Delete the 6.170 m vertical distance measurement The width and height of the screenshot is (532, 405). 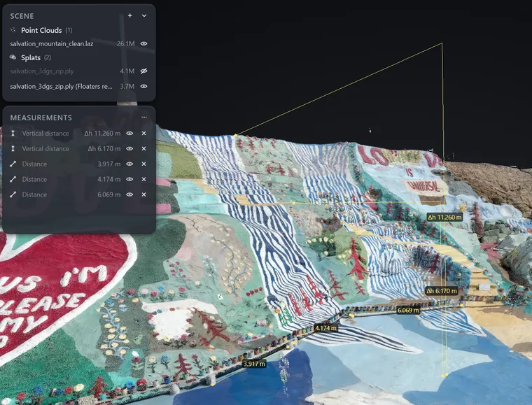[x=144, y=148]
